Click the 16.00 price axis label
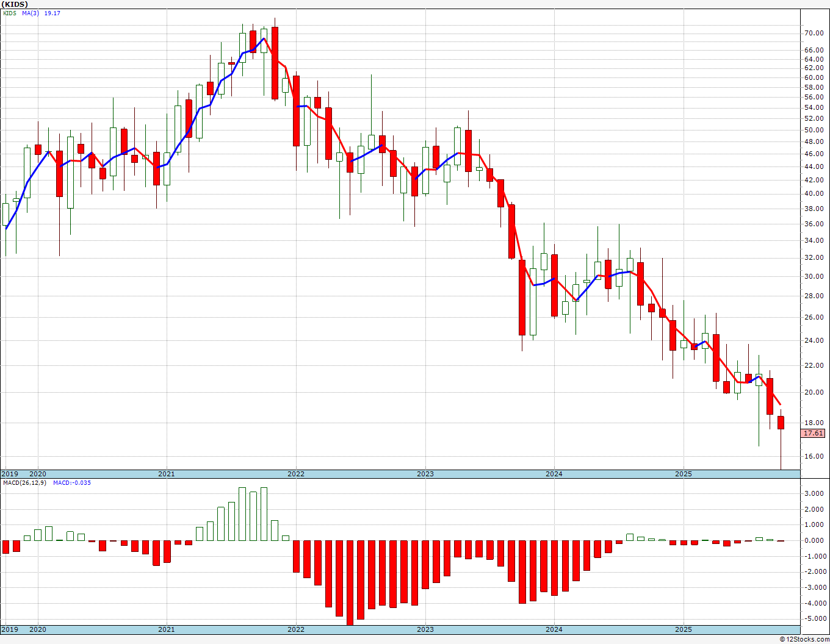830x644 pixels. 814,456
